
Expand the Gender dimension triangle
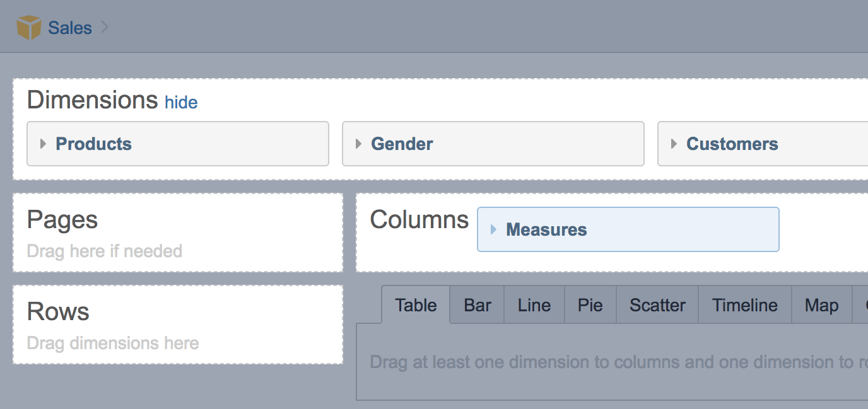click(358, 144)
